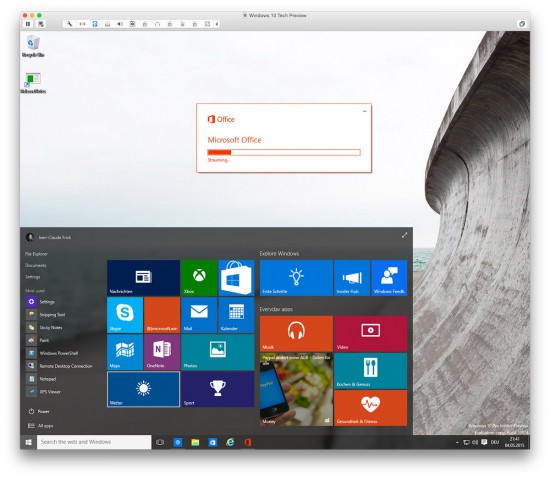
Task: Open the Kochen & Genuss tile
Action: pyautogui.click(x=370, y=371)
